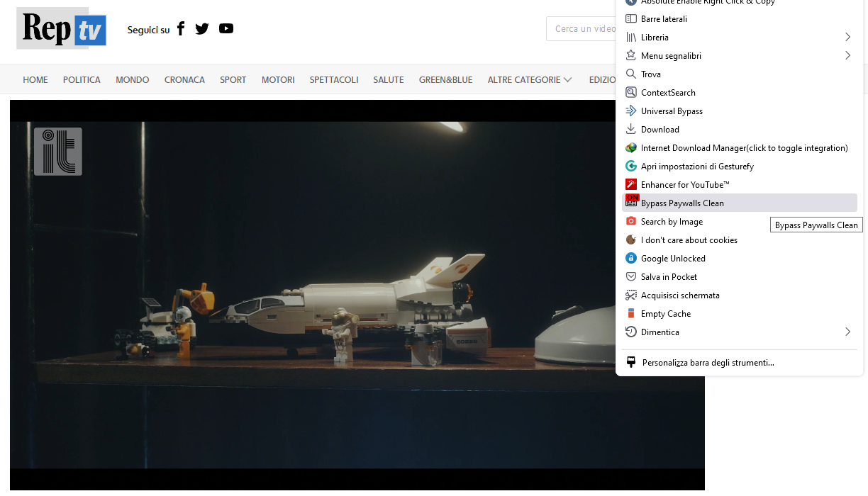Go to the POLITICA section

tap(82, 80)
